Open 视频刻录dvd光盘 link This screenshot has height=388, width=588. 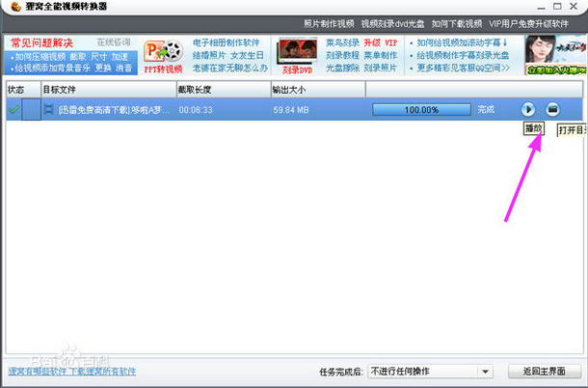[x=392, y=24]
